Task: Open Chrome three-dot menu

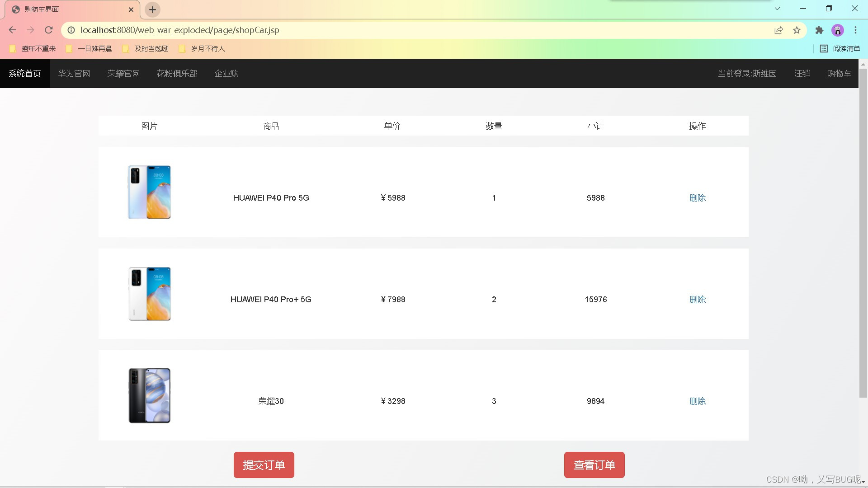Action: click(x=855, y=30)
